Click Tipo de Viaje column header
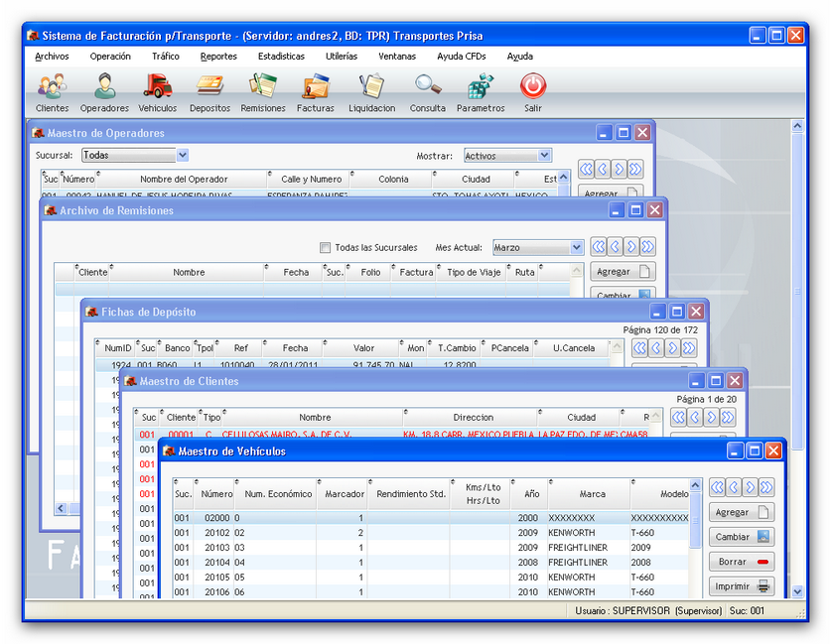The height and width of the screenshot is (644, 831). point(472,272)
